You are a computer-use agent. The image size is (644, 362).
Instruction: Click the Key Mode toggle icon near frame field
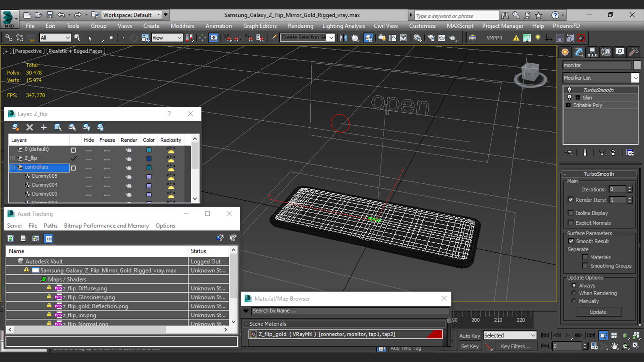545,346
